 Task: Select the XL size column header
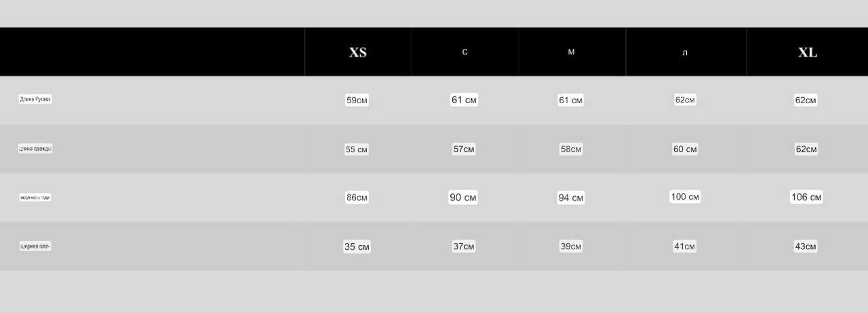pos(807,52)
